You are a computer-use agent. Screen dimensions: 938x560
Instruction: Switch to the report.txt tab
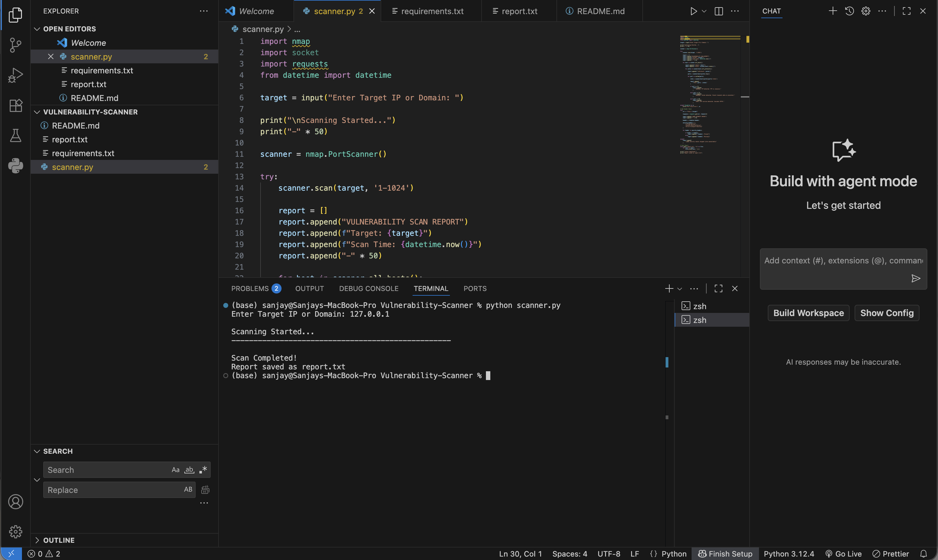point(519,11)
